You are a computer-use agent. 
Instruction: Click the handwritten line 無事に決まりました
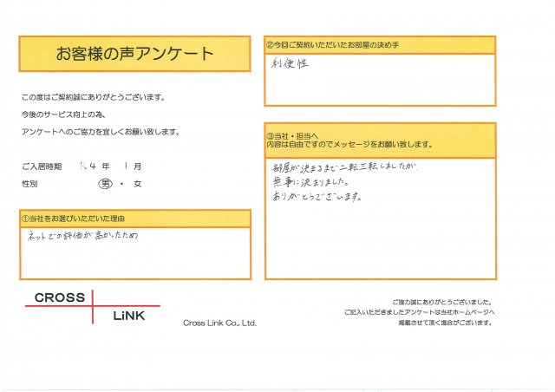click(310, 181)
